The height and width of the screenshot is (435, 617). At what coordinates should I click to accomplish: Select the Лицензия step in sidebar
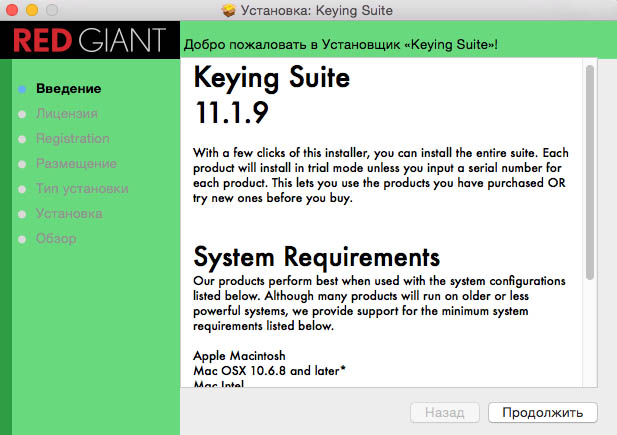67,113
